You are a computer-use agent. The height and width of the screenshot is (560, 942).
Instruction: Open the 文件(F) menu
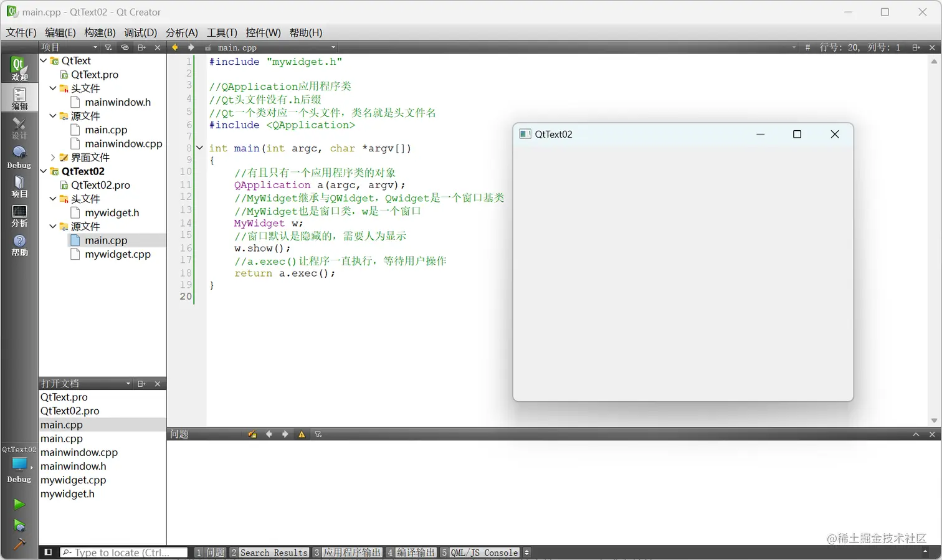21,32
